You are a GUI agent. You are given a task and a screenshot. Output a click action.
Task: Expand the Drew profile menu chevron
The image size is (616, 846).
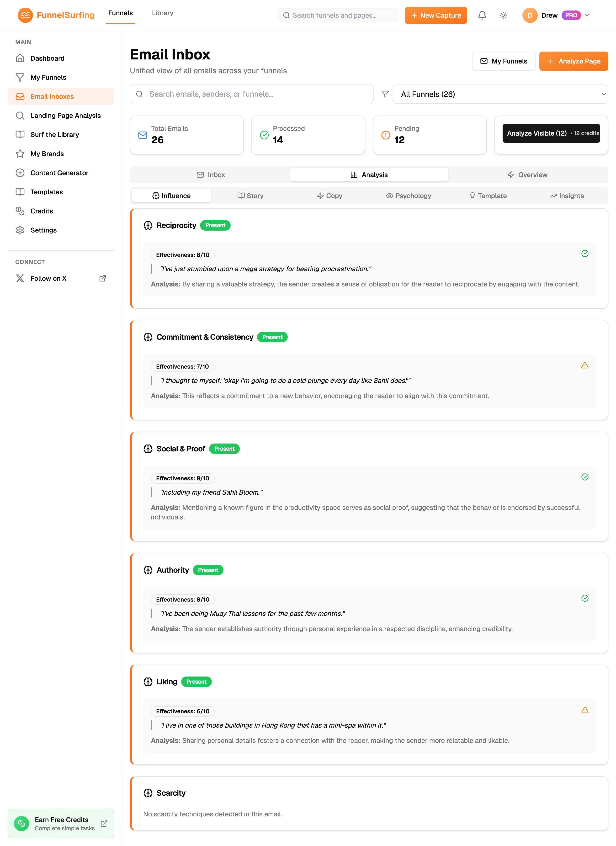[x=587, y=15]
